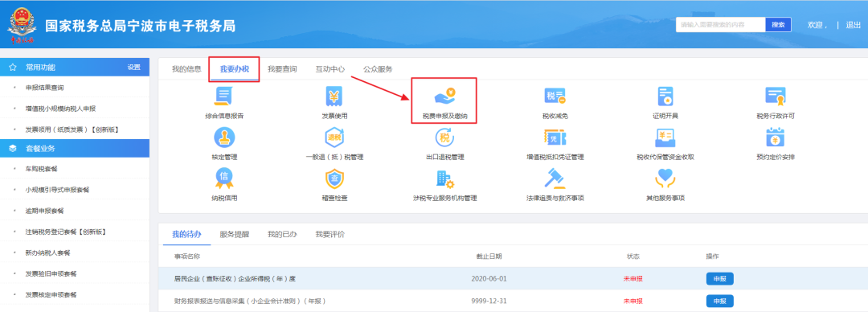Open the 核定管理 icon
The image size is (868, 312).
[223, 138]
